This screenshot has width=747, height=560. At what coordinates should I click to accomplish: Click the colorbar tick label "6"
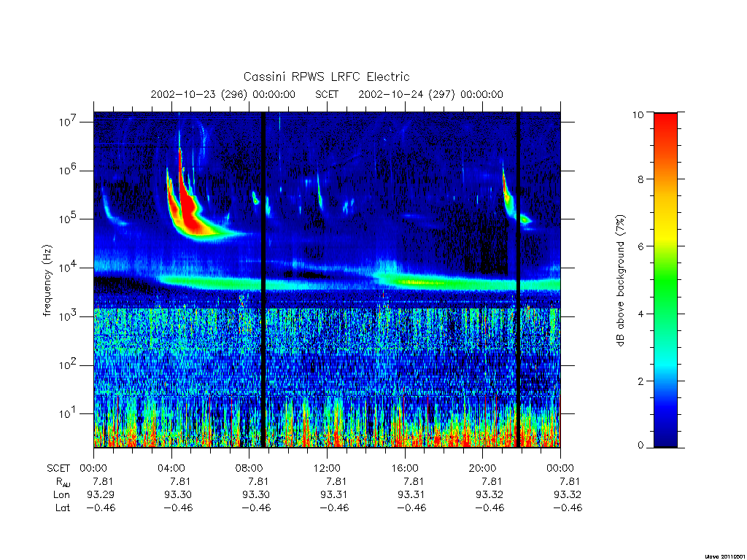click(x=640, y=246)
